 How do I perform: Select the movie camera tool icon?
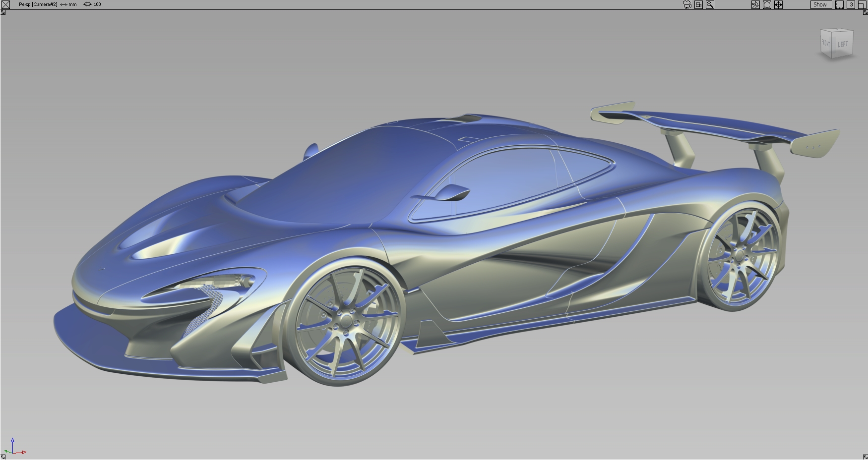686,4
